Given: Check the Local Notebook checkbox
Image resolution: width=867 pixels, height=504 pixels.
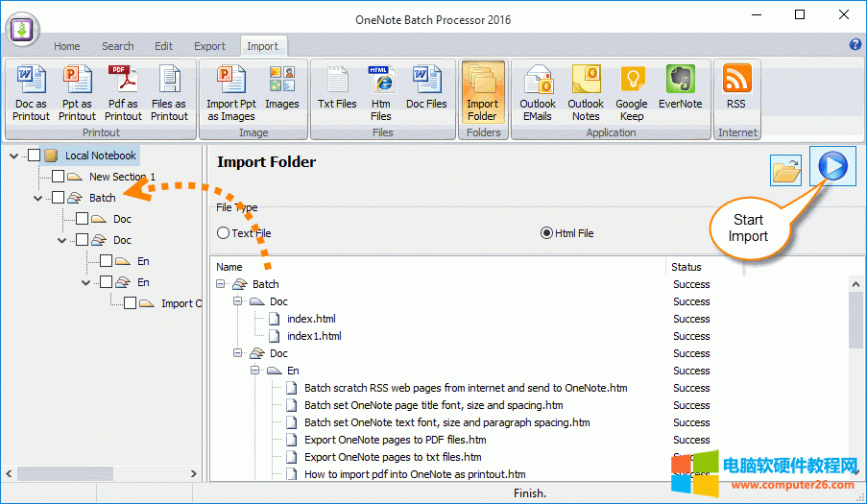Looking at the screenshot, I should tap(35, 156).
